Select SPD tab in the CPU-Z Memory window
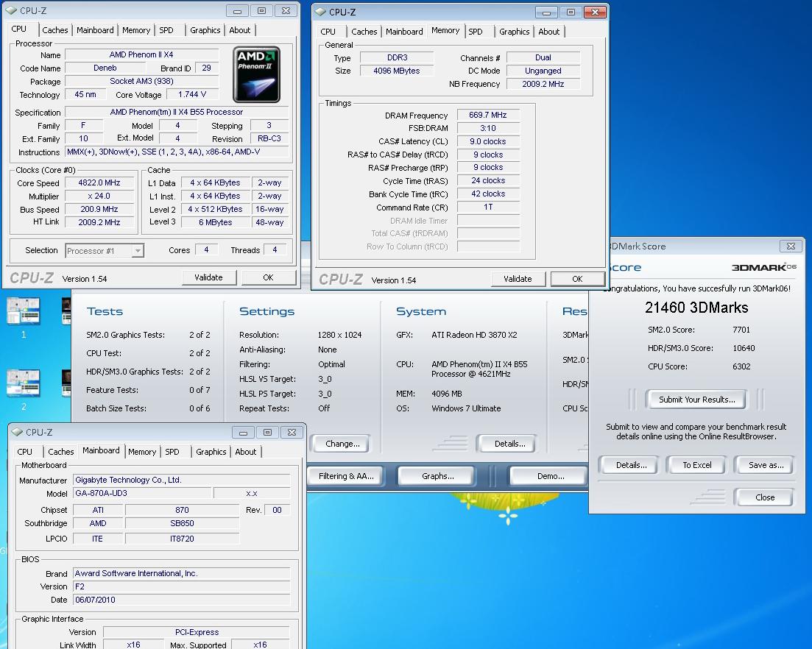 pos(476,32)
